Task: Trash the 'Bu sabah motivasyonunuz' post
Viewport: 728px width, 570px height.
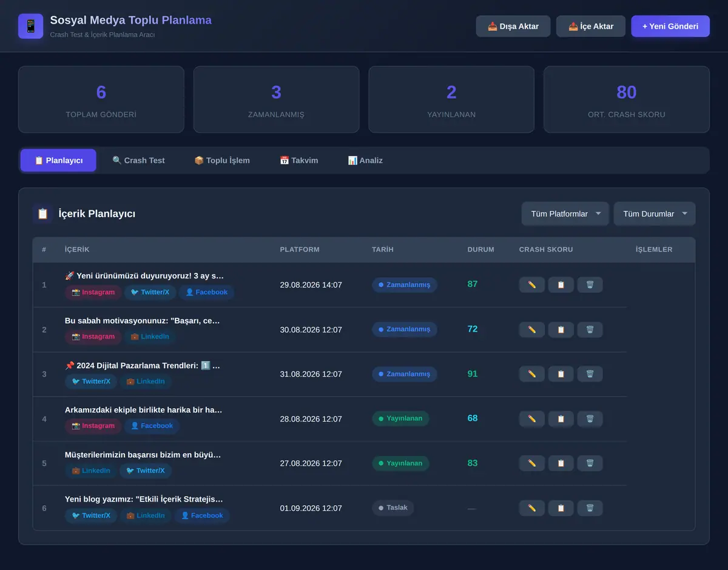Action: [590, 330]
